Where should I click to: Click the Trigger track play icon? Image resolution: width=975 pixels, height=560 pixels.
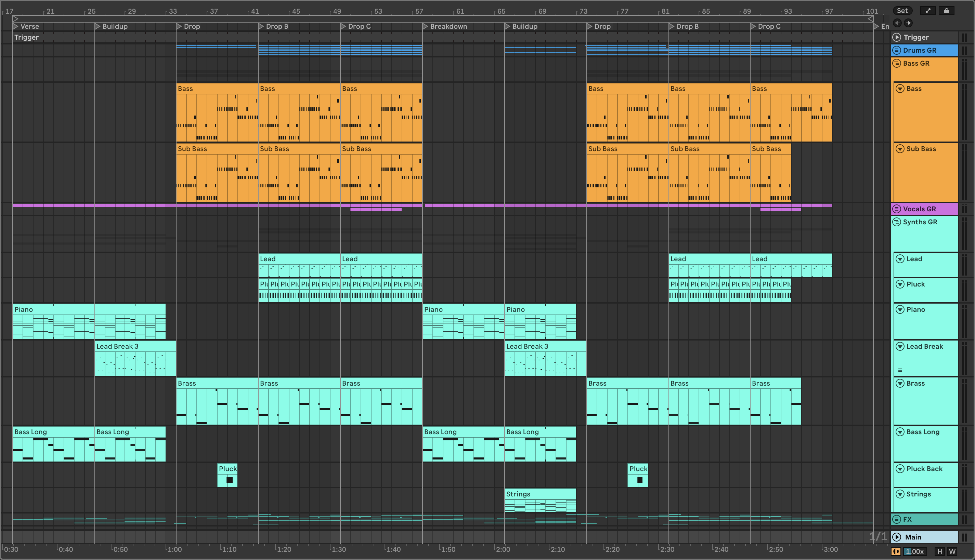pyautogui.click(x=897, y=37)
